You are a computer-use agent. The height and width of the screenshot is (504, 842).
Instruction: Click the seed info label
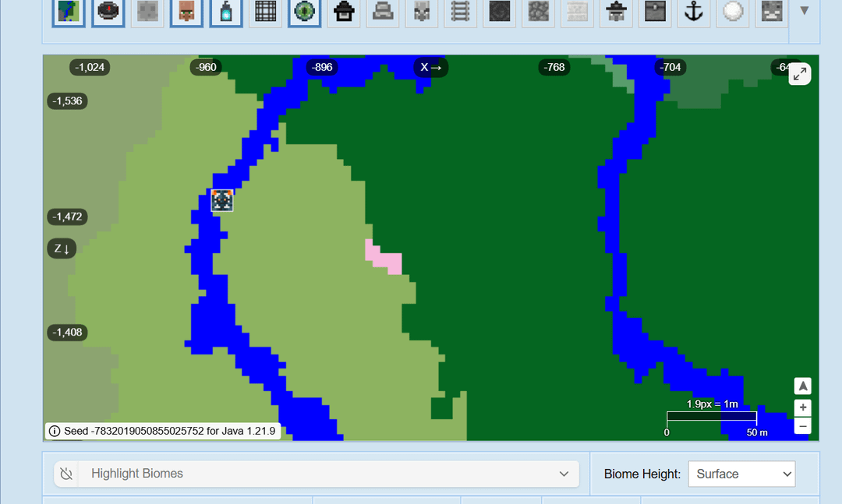(163, 431)
